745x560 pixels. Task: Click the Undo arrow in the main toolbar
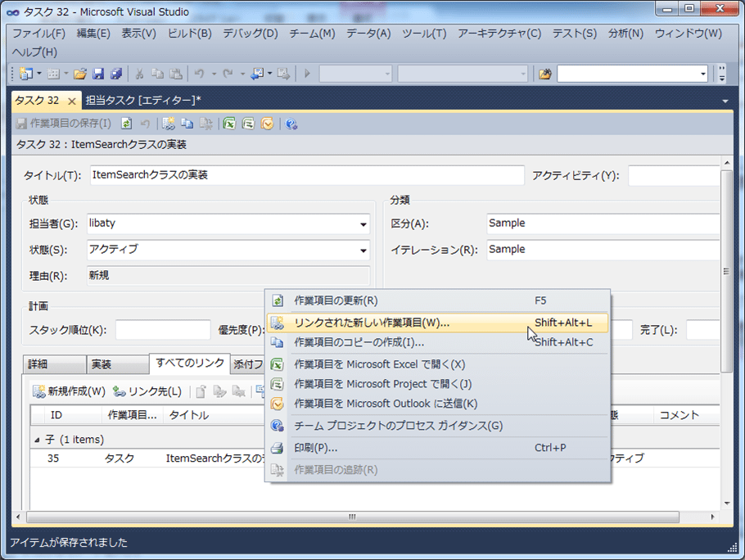click(x=199, y=74)
